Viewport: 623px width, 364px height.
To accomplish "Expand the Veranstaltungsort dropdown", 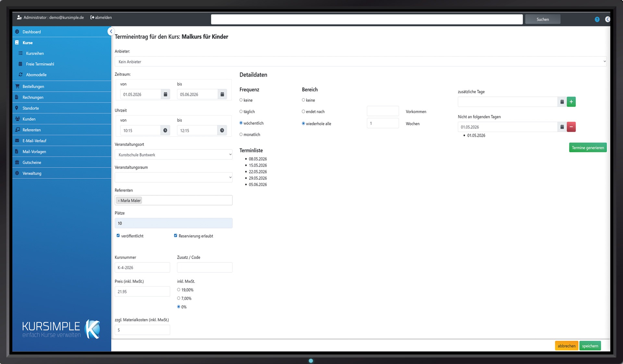I will click(x=173, y=155).
